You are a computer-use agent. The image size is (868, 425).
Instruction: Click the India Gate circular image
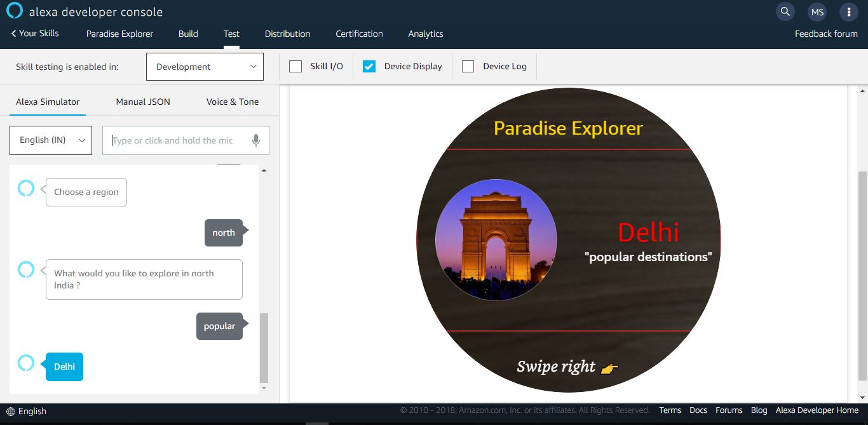coord(496,240)
